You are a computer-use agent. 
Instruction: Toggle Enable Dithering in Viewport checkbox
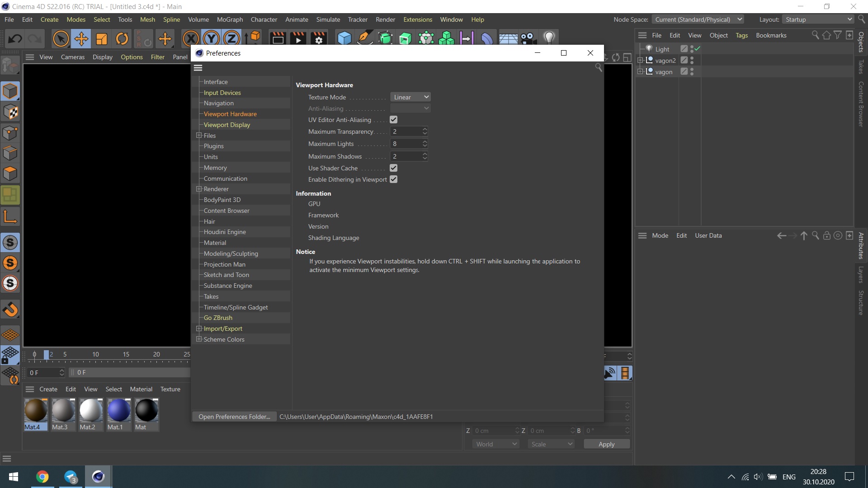[393, 179]
